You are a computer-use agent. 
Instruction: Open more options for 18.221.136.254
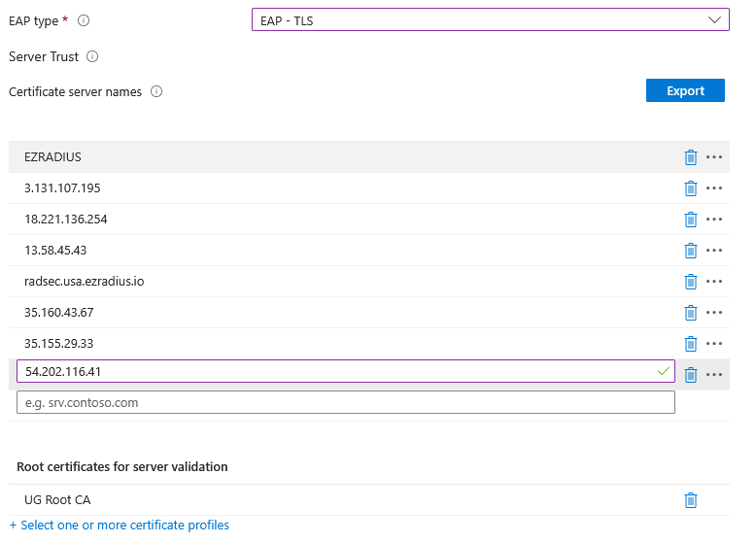(714, 220)
